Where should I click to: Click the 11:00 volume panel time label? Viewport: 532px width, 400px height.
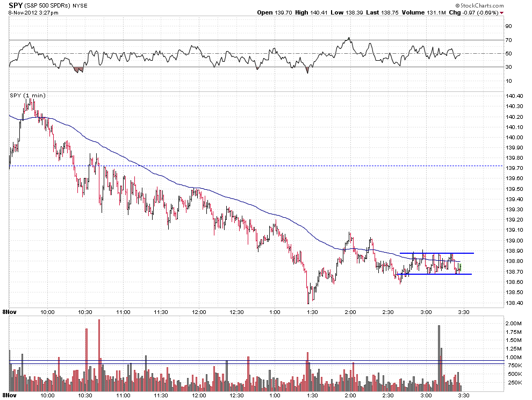[123, 395]
